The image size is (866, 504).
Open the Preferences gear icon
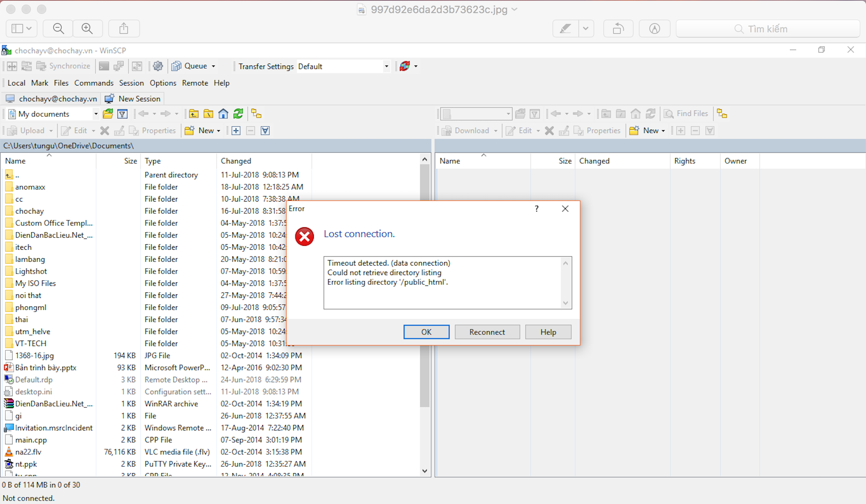point(158,66)
